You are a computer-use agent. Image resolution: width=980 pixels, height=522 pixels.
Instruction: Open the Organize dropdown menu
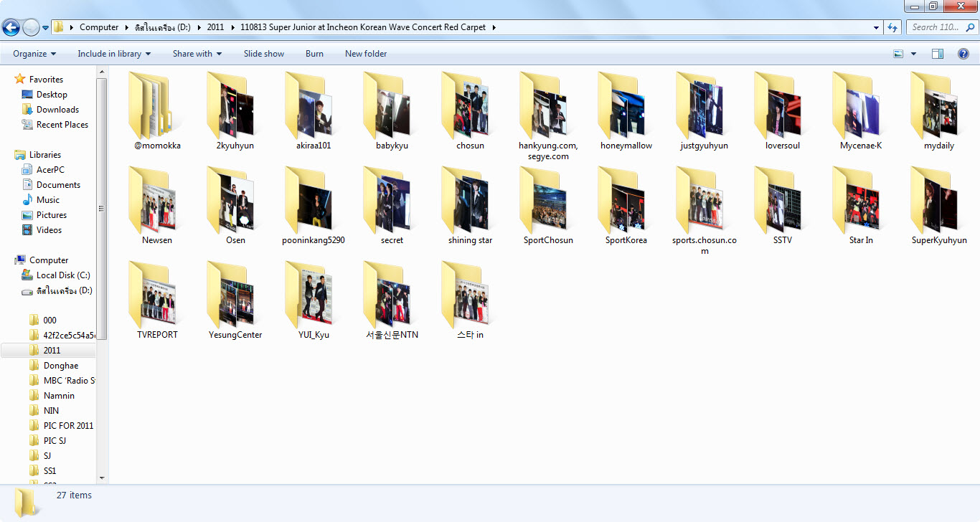[34, 54]
